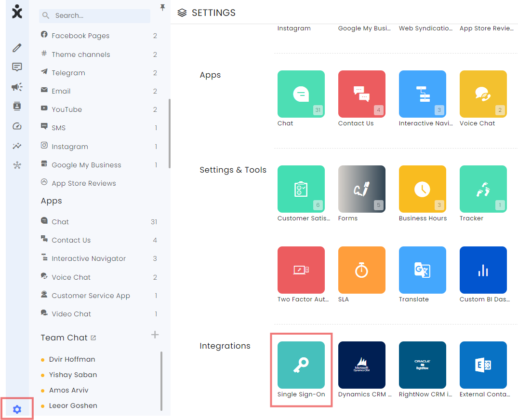The width and height of the screenshot is (518, 420).
Task: Select Voice Chat in the side panel list
Action: (99, 277)
